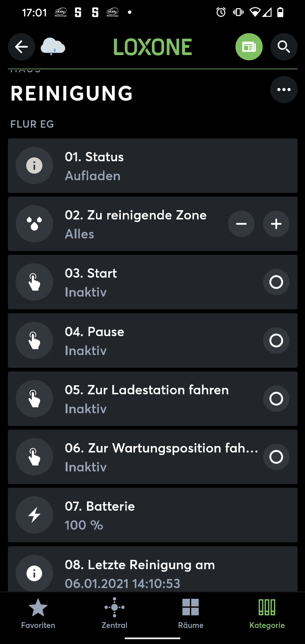Activate the Zur Wartungsposition fahren circle
The height and width of the screenshot is (644, 305).
click(276, 457)
